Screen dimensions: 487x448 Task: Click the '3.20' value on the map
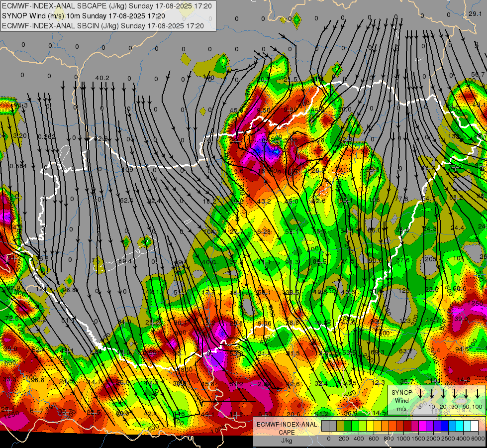click(x=20, y=136)
